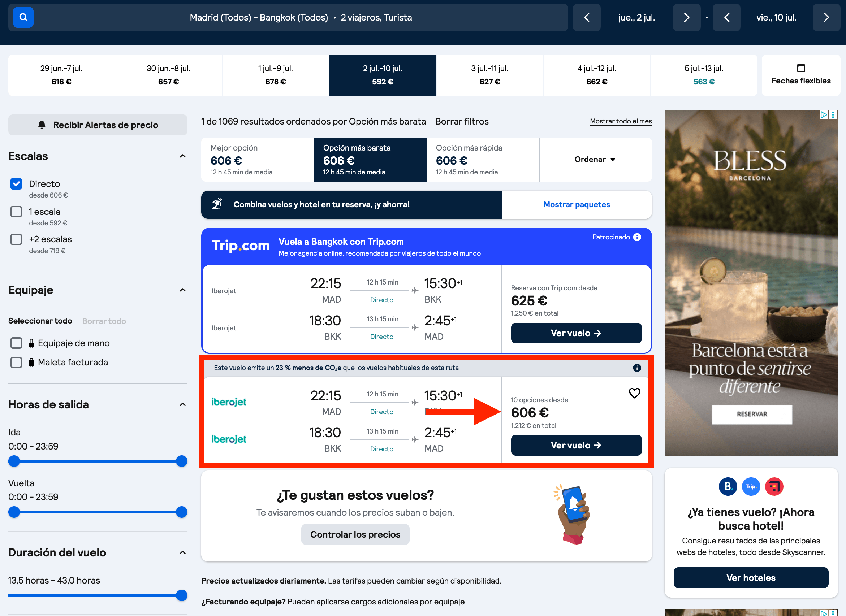Choose dates 30 jun.–8 jul. 657 €
846x616 pixels.
coord(169,75)
